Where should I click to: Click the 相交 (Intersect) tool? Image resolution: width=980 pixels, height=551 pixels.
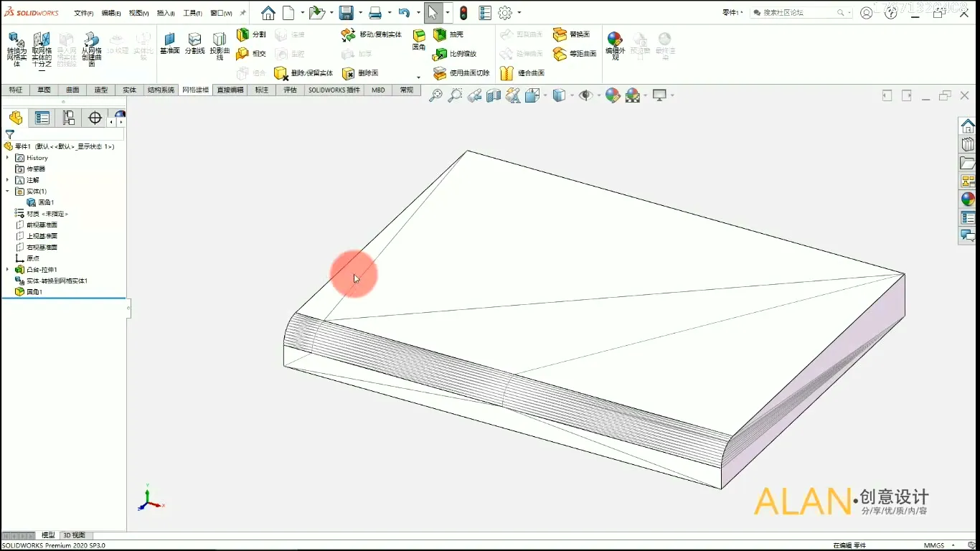pyautogui.click(x=253, y=53)
